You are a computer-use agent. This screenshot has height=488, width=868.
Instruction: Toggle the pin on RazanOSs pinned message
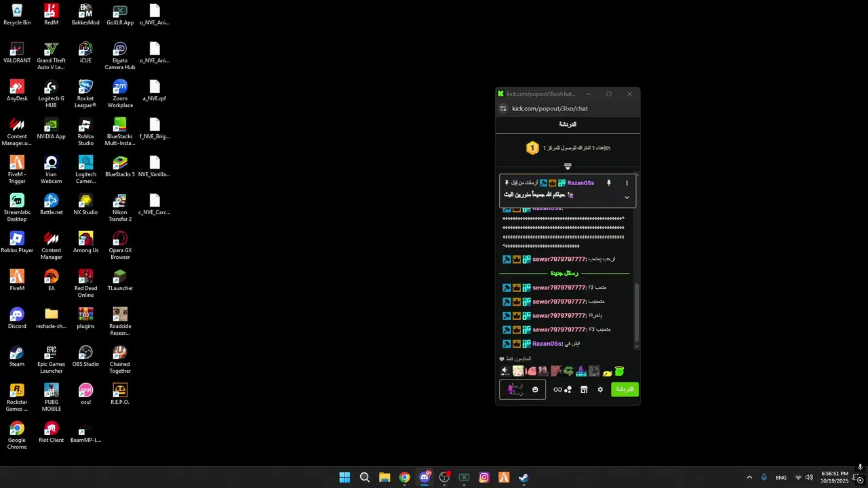coord(609,183)
